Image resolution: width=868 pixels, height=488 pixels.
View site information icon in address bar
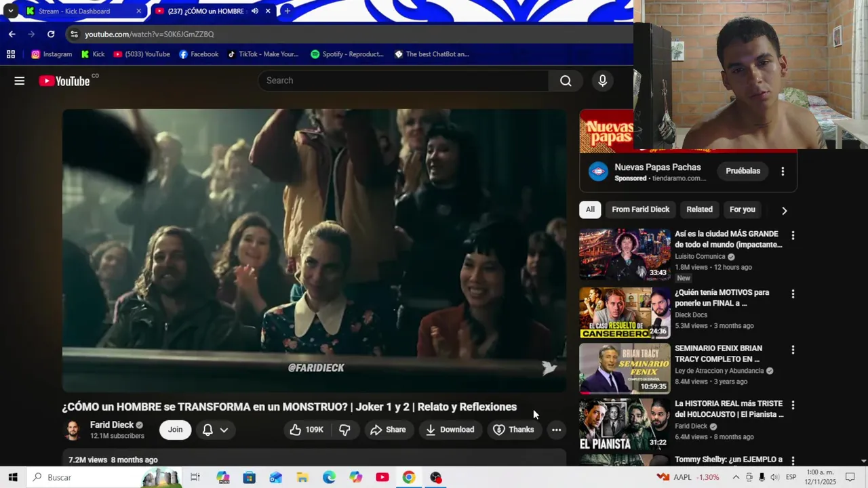point(74,34)
